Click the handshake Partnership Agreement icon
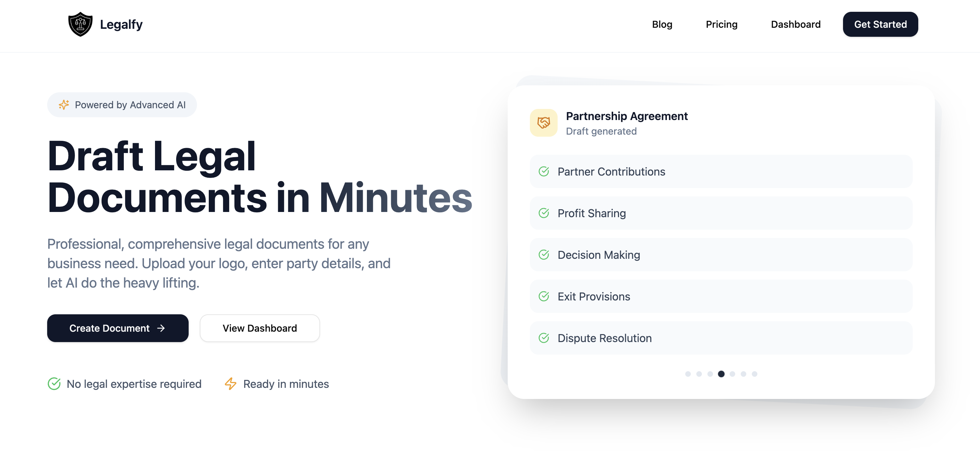The image size is (980, 451). tap(543, 122)
